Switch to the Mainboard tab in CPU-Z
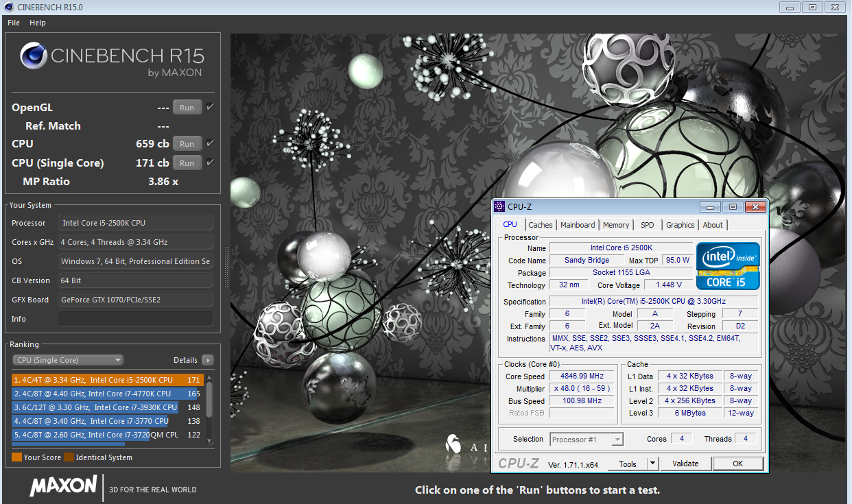This screenshot has height=504, width=852. point(578,225)
